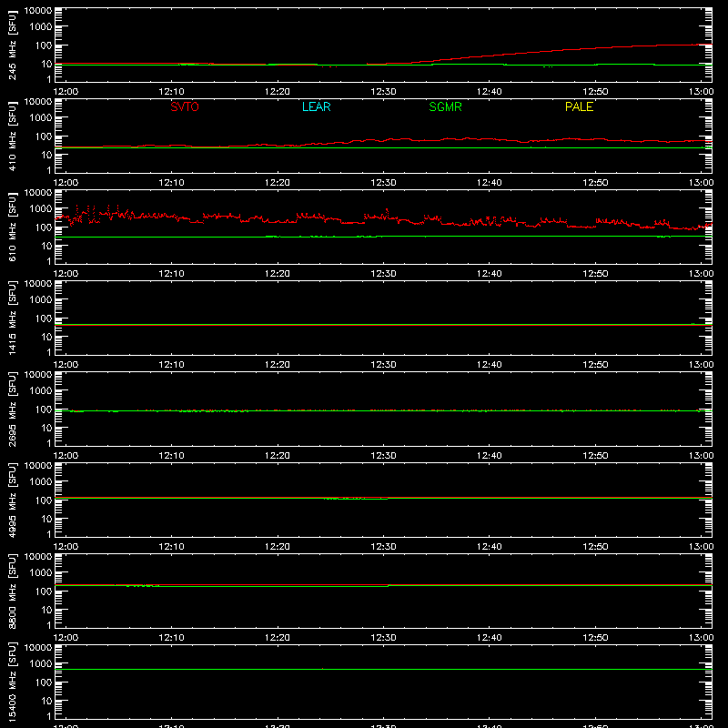Select the '610 MHz [SFU]' axis title
Viewport: 728px width, 728px height.
point(12,227)
